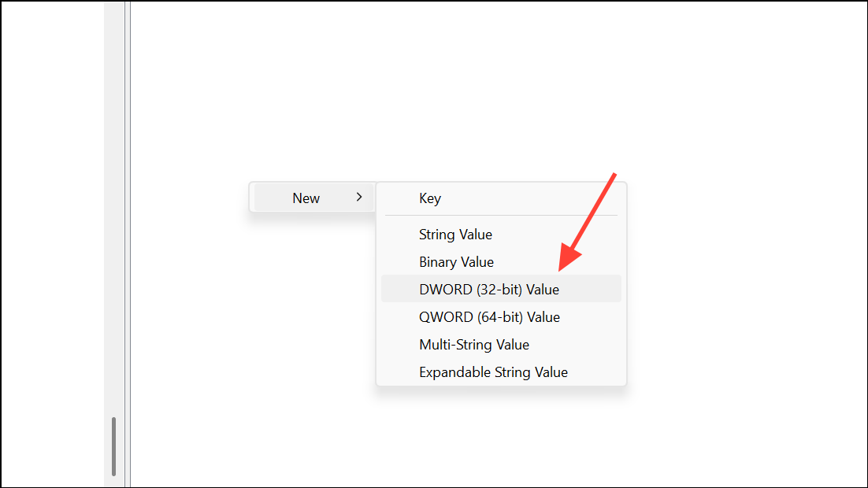Click the divider between the two panes

(128, 236)
